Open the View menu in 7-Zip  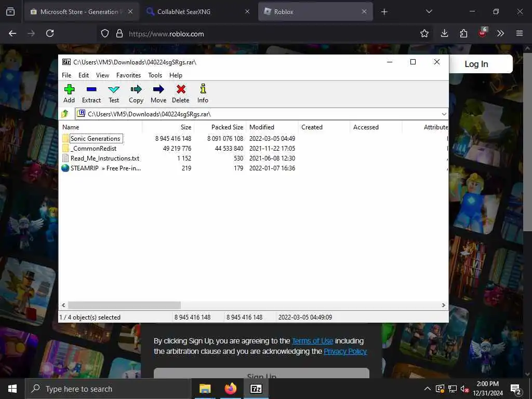pos(102,75)
